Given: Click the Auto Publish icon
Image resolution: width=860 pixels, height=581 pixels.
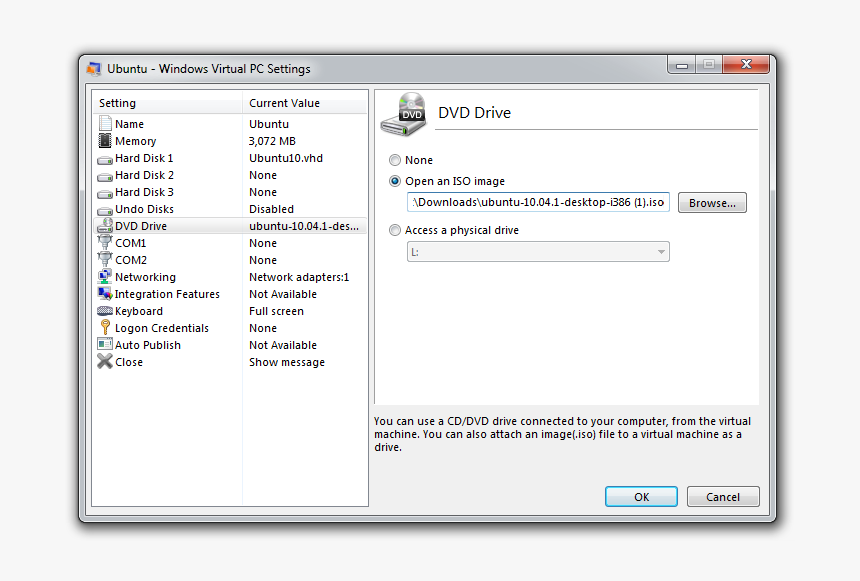Looking at the screenshot, I should pyautogui.click(x=105, y=345).
